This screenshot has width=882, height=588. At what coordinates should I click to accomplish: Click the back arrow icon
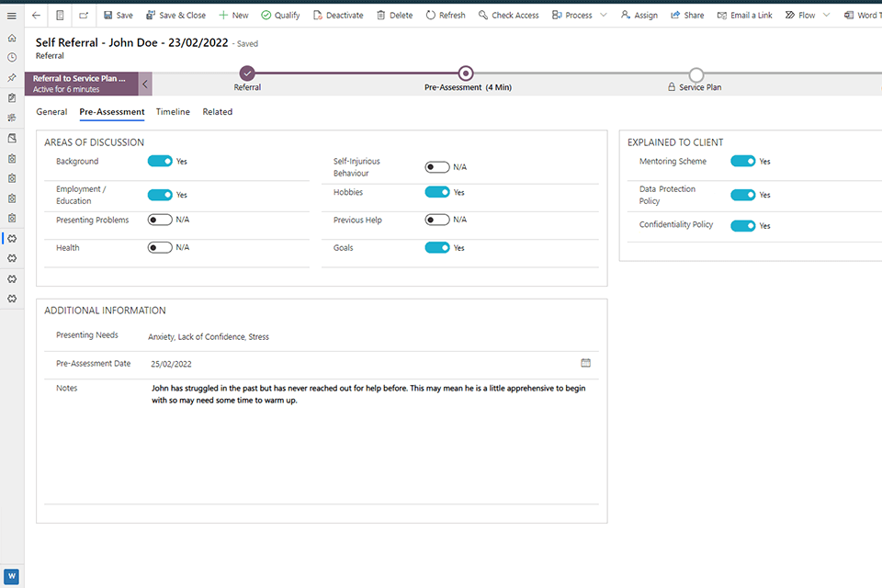click(x=37, y=16)
